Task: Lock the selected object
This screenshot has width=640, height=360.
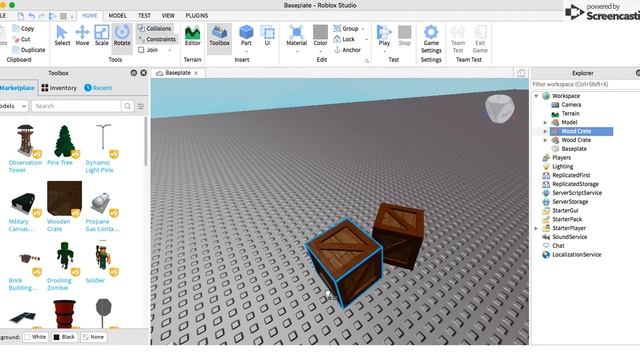Action: pos(344,39)
